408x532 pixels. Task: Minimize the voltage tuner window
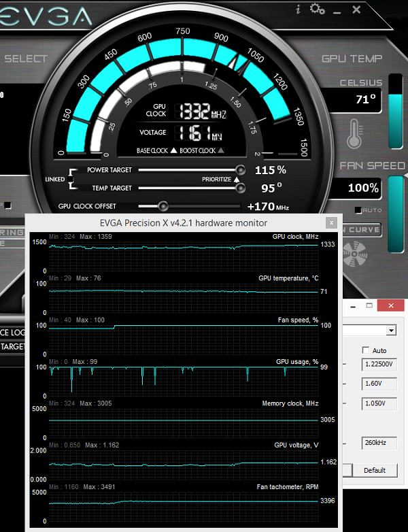click(x=353, y=305)
